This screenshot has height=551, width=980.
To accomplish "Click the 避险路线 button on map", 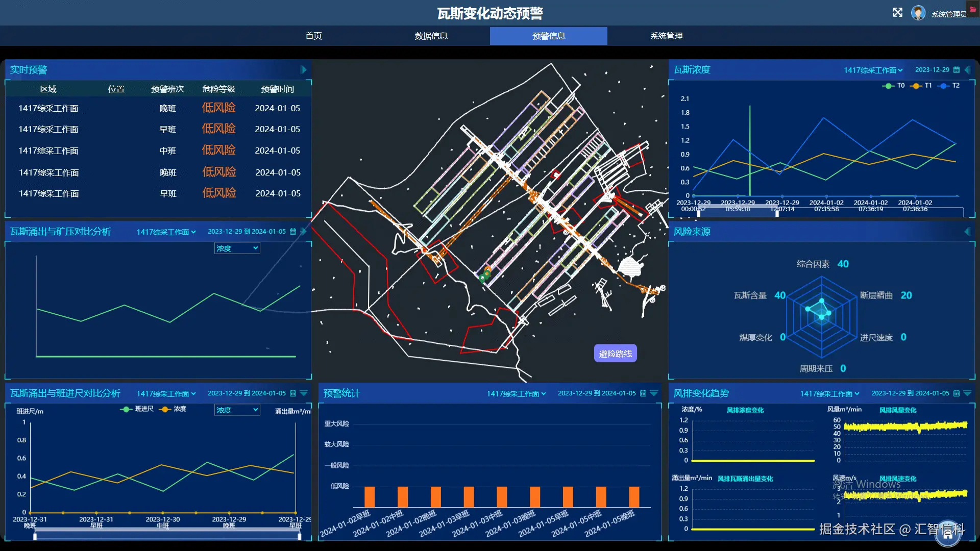I will [x=615, y=354].
